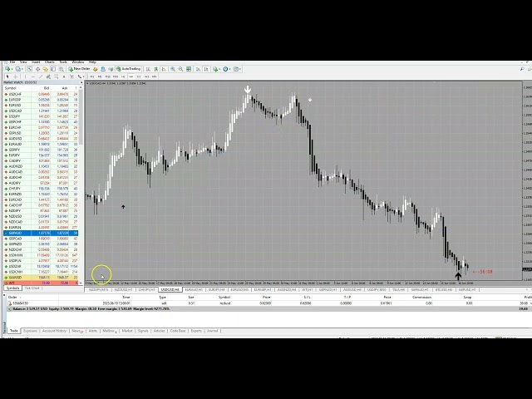Switch chart to M15 timeframe
The image size is (532, 399).
coord(108,76)
